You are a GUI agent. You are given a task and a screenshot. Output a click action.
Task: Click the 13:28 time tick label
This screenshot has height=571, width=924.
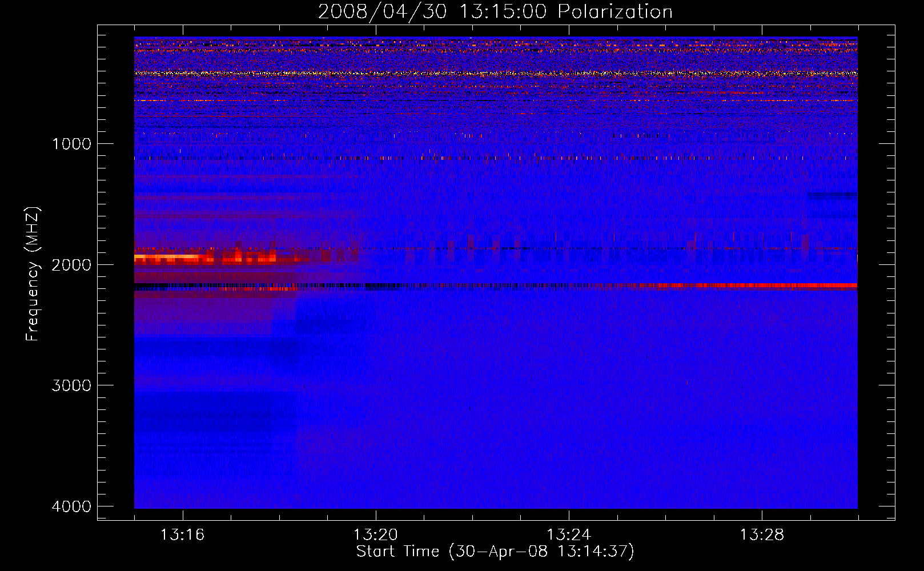(762, 535)
